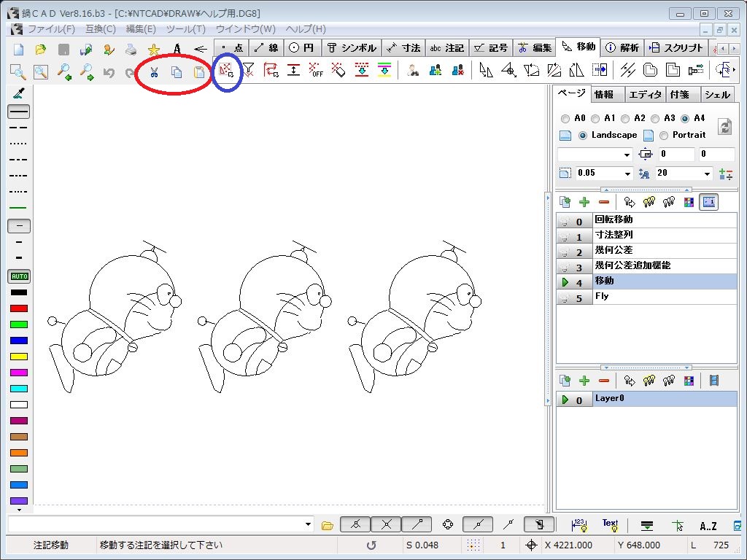Add a new page with green plus
This screenshot has width=747, height=560.
click(584, 202)
